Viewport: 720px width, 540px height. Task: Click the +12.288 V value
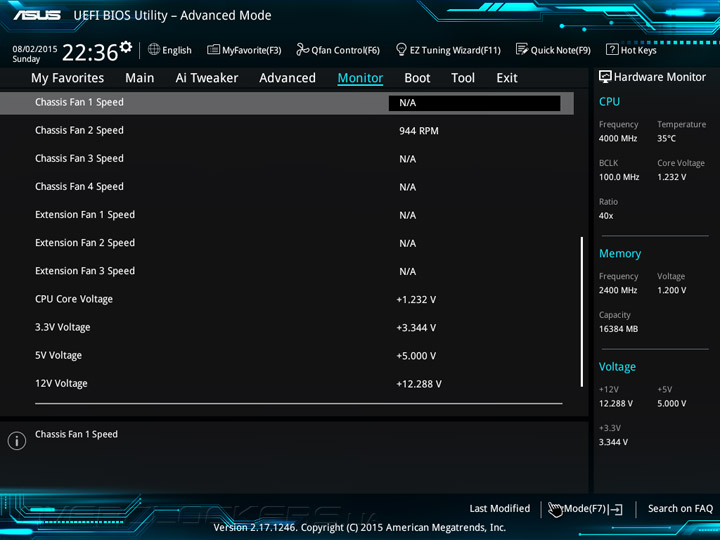pos(419,384)
